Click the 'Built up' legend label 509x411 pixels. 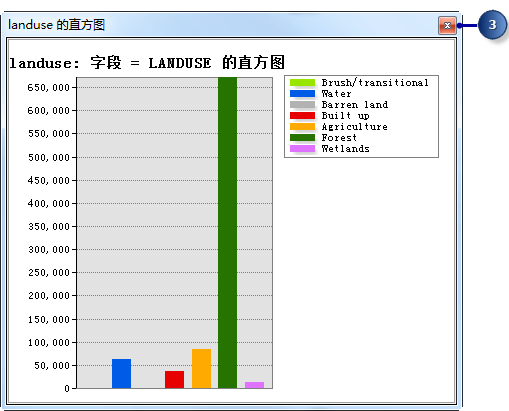(x=345, y=116)
